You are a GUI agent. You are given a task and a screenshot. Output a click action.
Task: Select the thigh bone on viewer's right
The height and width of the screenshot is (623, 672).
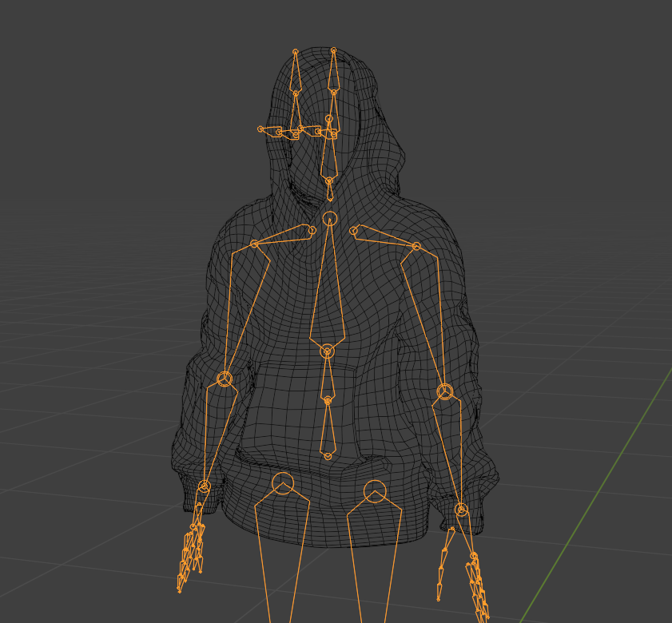[374, 557]
